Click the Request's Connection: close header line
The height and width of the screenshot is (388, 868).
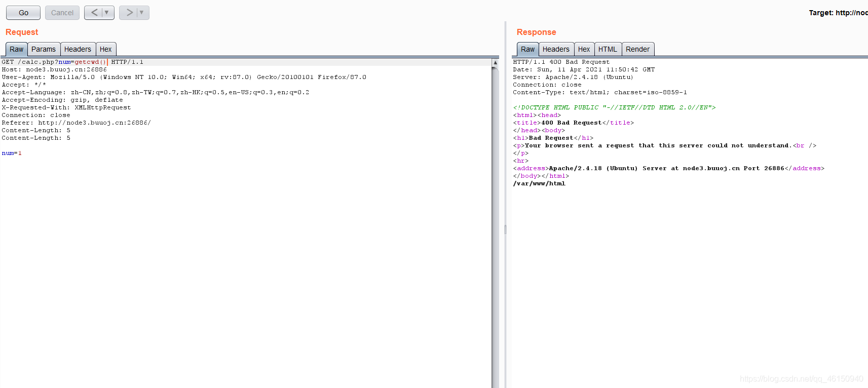coord(36,115)
